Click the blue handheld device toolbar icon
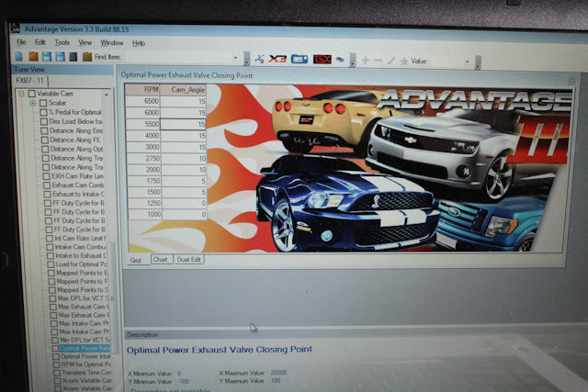Viewport: 588px width, 392px height. 300,59
